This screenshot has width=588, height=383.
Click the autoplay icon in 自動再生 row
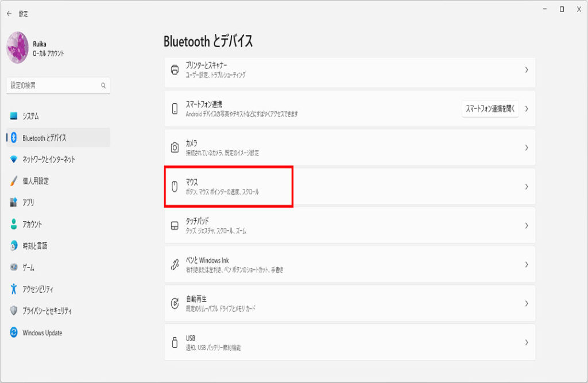[x=175, y=303]
